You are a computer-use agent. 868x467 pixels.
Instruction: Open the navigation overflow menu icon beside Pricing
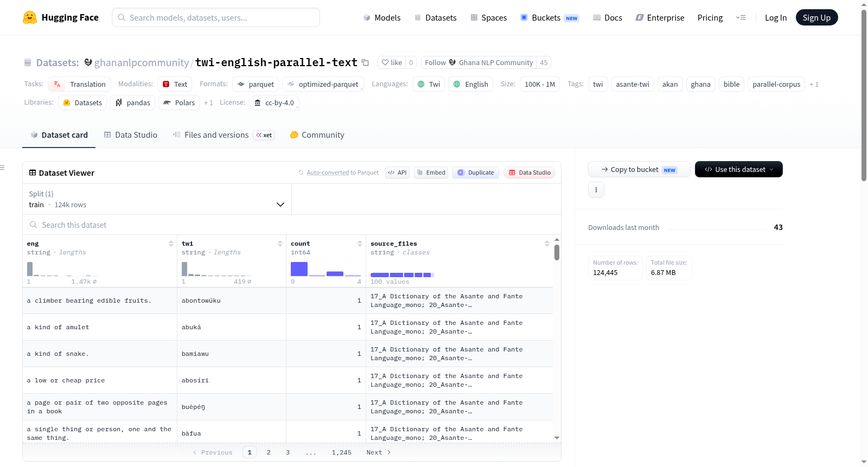tap(741, 17)
